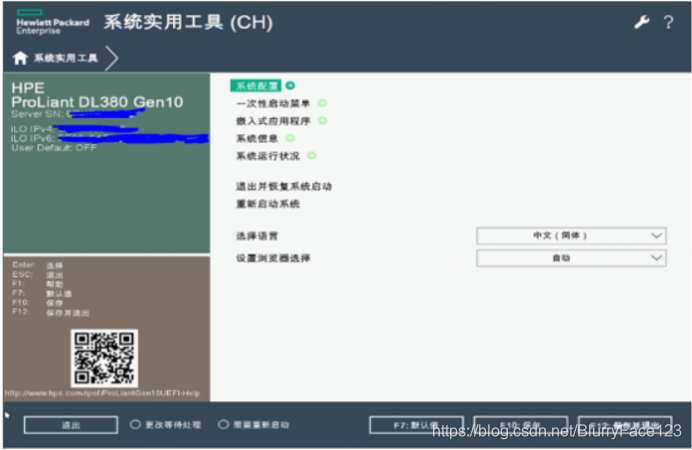Image resolution: width=692 pixels, height=450 pixels.
Task: Open the 一次性启动菜单 entry
Action: point(273,104)
